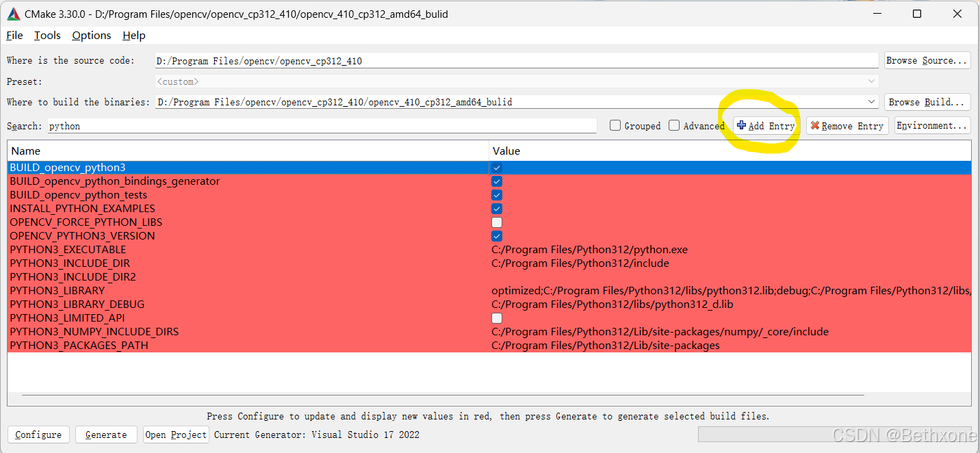
Task: Expand the build binaries path dropdown
Action: (x=871, y=102)
